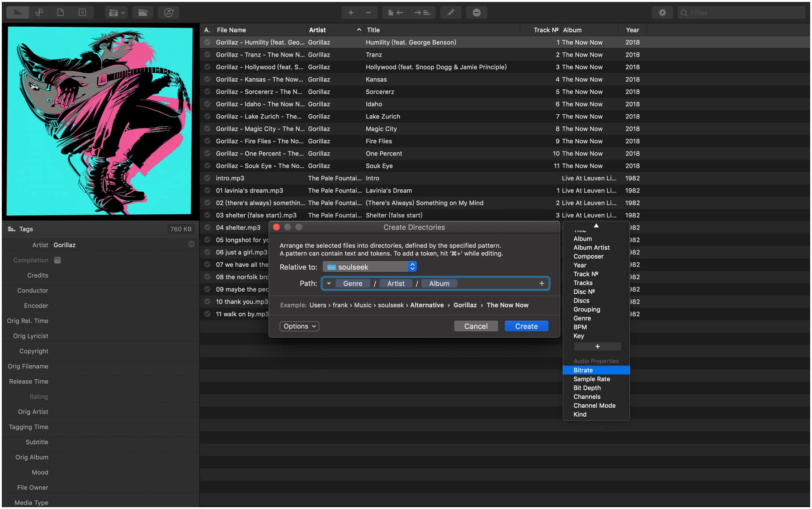Click the Cancel button

pos(476,326)
